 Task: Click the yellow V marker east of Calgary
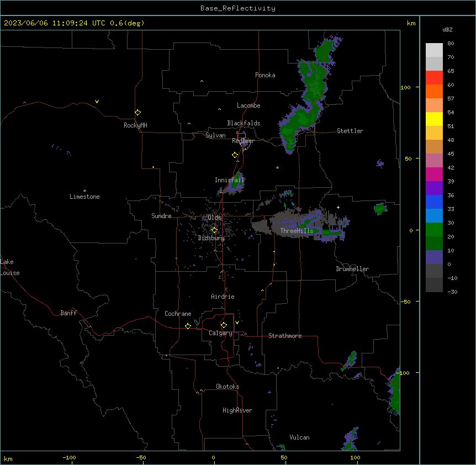pos(237,323)
